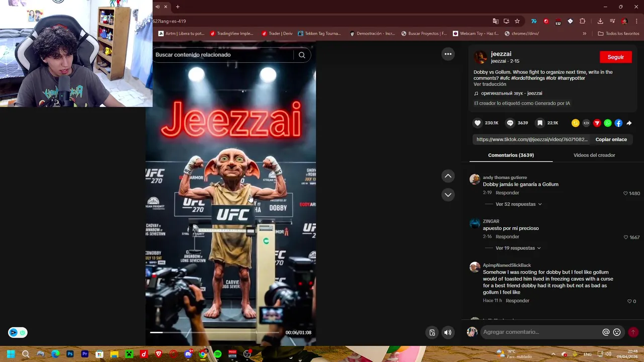This screenshot has height=362, width=644.
Task: Click the red send-to-friends icon
Action: tap(597, 123)
